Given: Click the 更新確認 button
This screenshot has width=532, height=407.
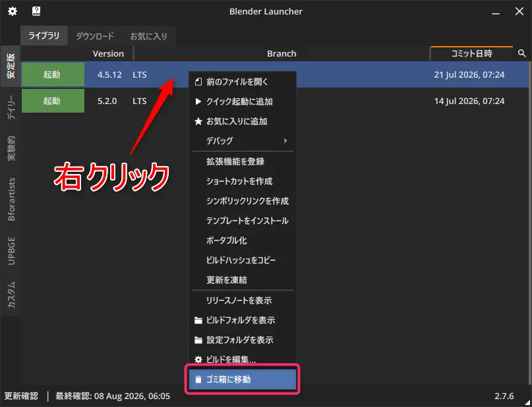Looking at the screenshot, I should click(21, 396).
